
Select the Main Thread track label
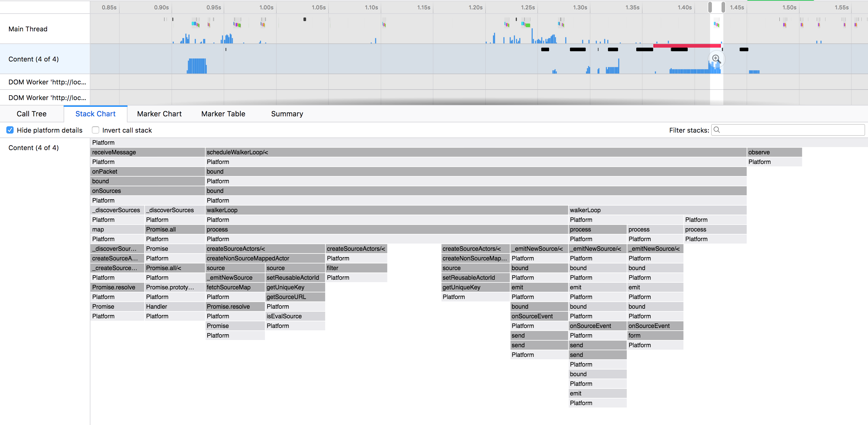(x=28, y=29)
